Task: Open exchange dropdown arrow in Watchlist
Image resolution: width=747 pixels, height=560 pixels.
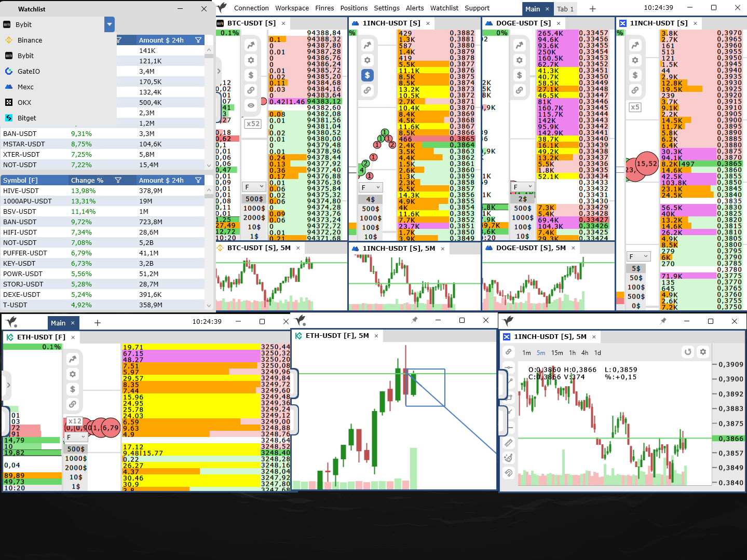Action: [109, 24]
